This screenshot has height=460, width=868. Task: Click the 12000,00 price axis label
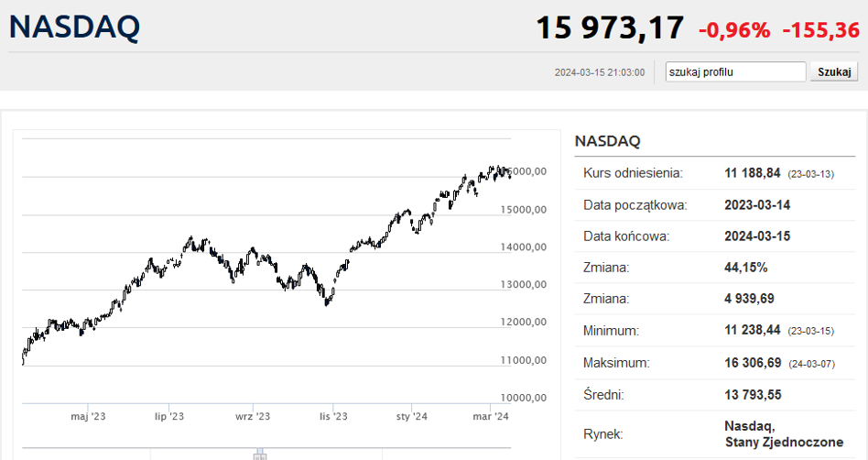pos(523,322)
